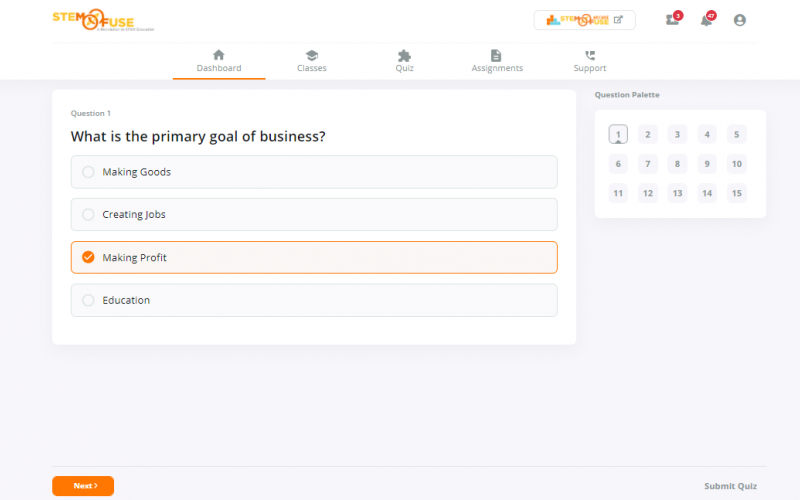Open the user profile avatar icon
800x500 pixels.
pyautogui.click(x=739, y=20)
